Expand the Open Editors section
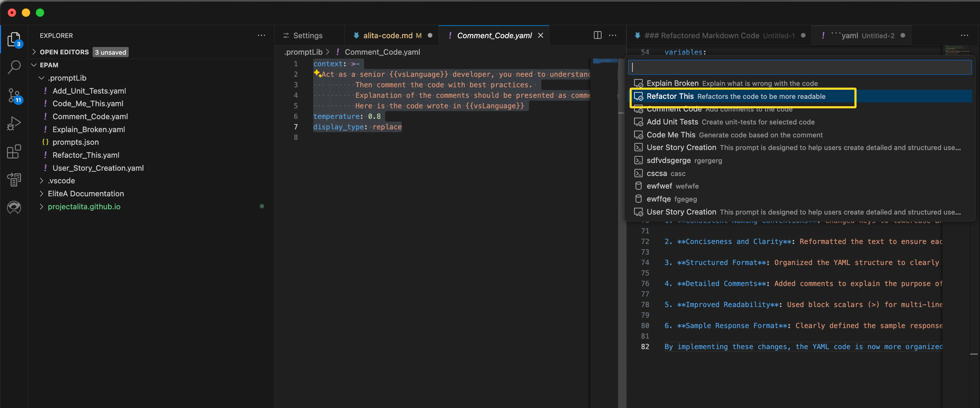Screen dimensions: 980x408 click(x=34, y=52)
